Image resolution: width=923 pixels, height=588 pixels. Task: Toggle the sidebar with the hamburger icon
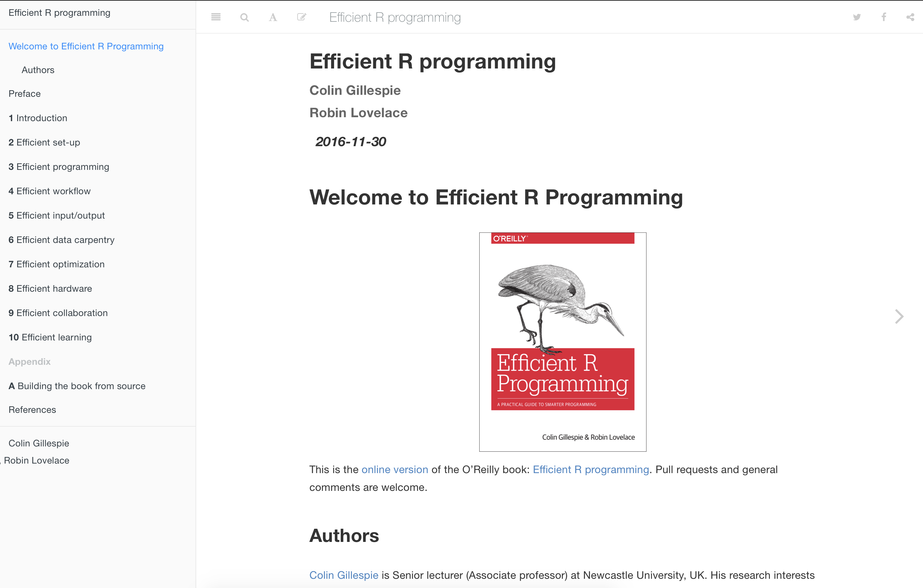pos(216,17)
